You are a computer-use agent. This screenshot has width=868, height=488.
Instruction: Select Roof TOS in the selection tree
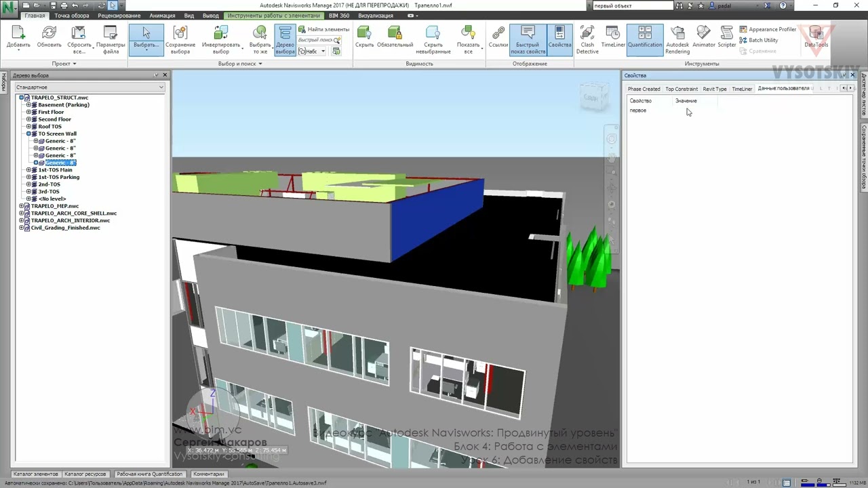(50, 127)
